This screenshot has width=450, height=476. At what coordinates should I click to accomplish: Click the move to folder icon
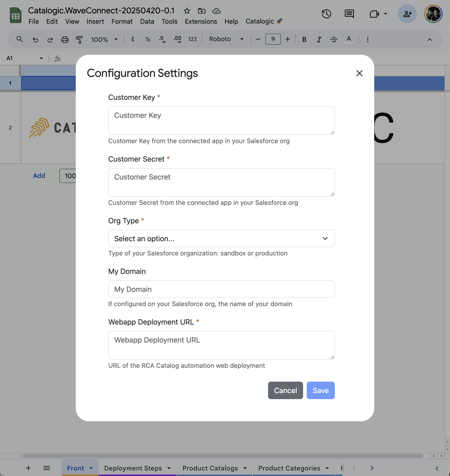pyautogui.click(x=202, y=11)
